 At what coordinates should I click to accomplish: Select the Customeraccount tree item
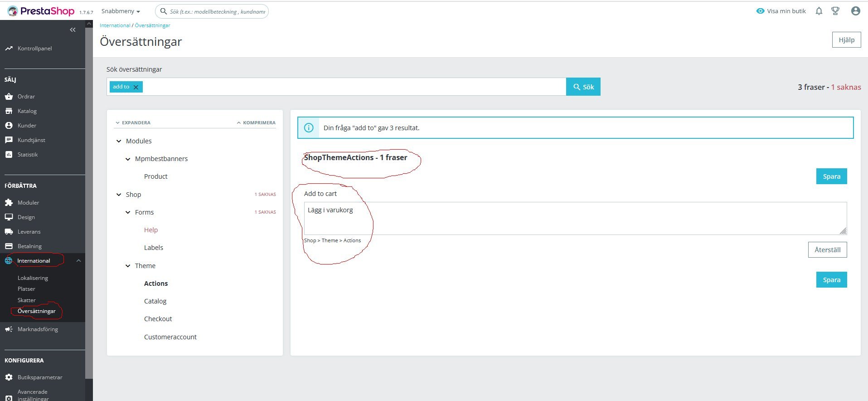point(170,337)
